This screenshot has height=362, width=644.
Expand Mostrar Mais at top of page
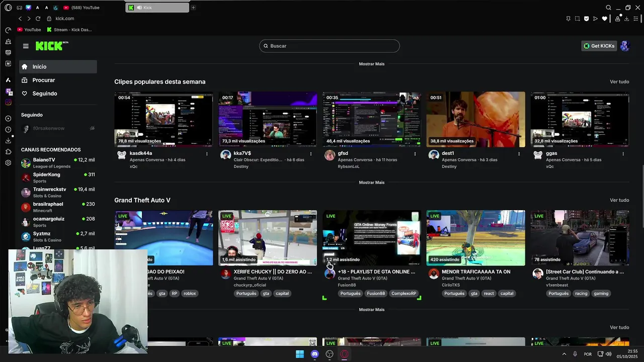(371, 64)
